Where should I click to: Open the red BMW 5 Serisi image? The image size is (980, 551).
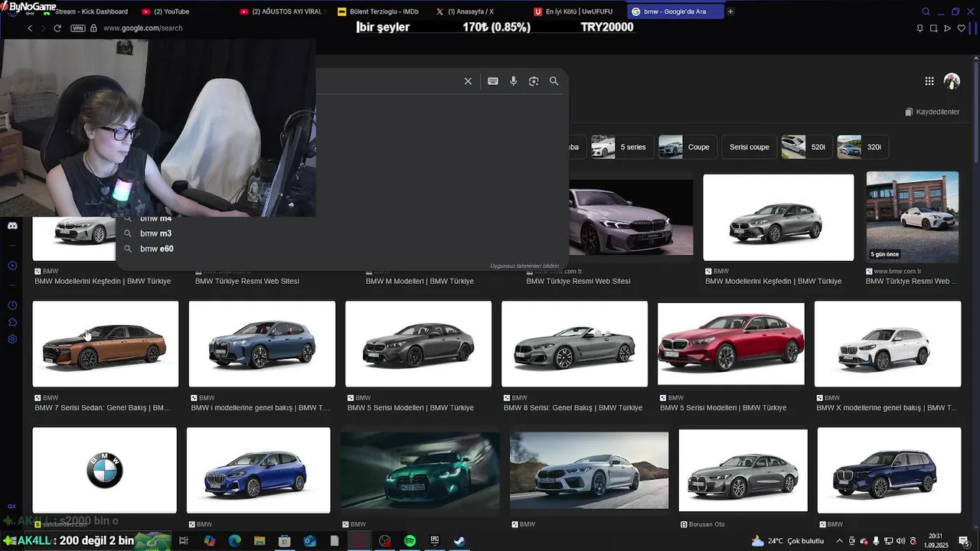pos(731,344)
